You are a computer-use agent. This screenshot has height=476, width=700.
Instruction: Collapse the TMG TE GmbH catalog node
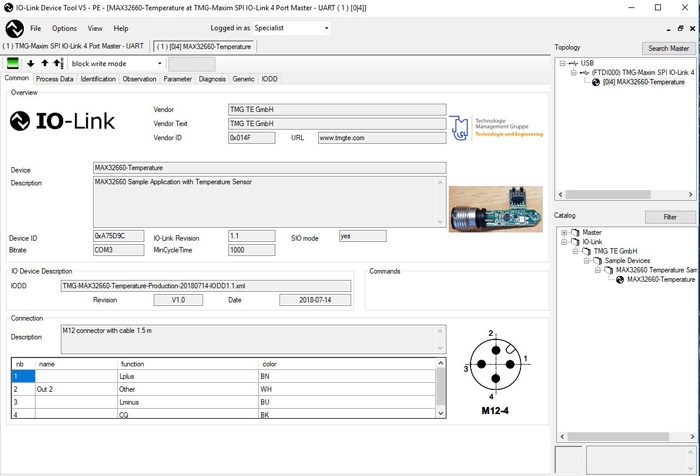pyautogui.click(x=575, y=251)
